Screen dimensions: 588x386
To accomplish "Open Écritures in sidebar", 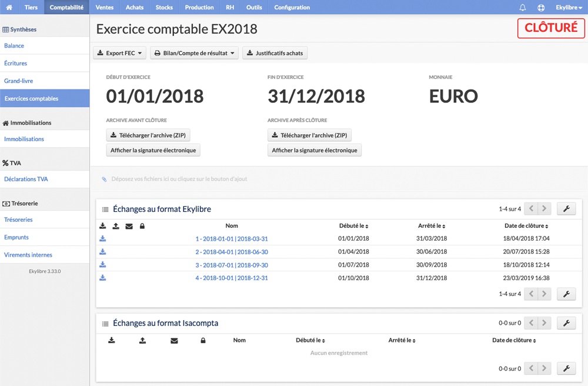I will (45, 64).
